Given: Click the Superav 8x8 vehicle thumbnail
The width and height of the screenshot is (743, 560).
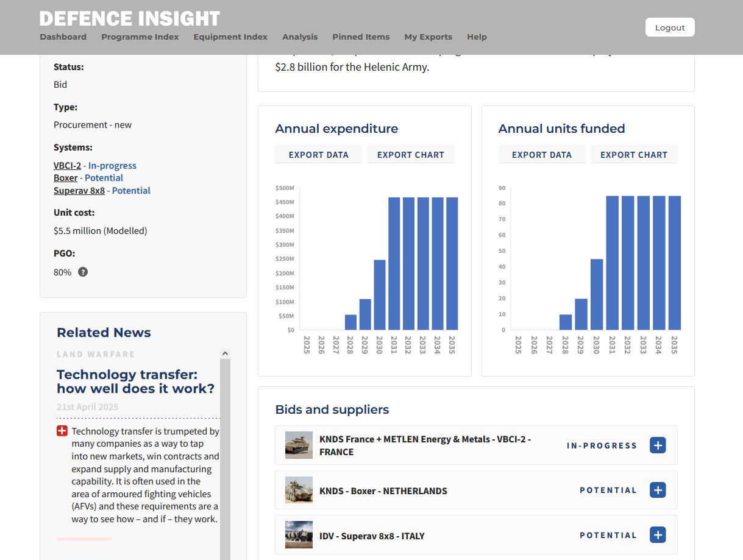Looking at the screenshot, I should [299, 535].
